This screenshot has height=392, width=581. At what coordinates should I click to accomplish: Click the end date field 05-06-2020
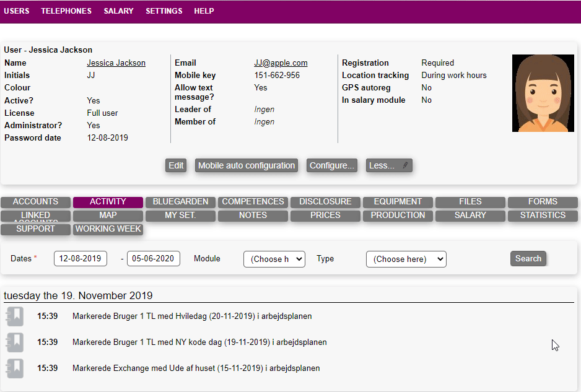tap(154, 259)
